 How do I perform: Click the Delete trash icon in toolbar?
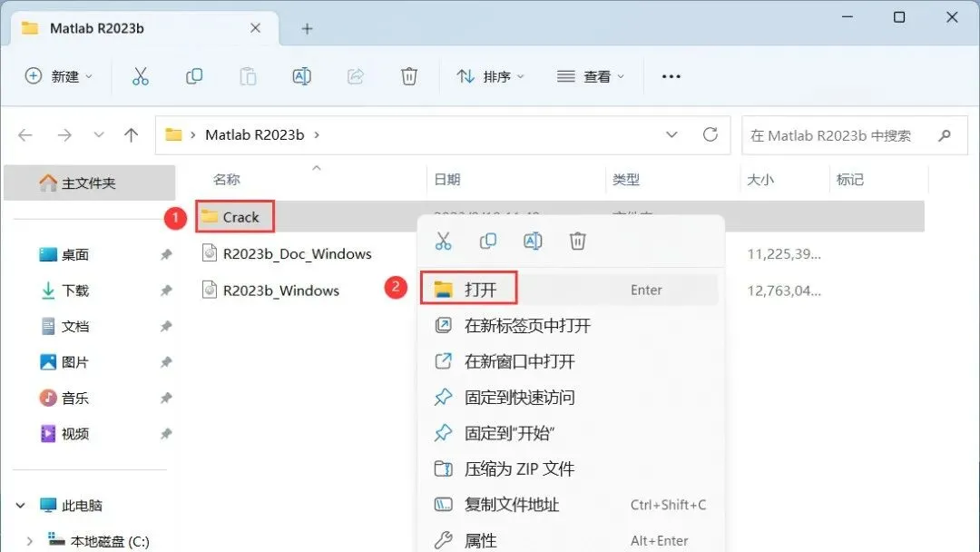tap(409, 76)
